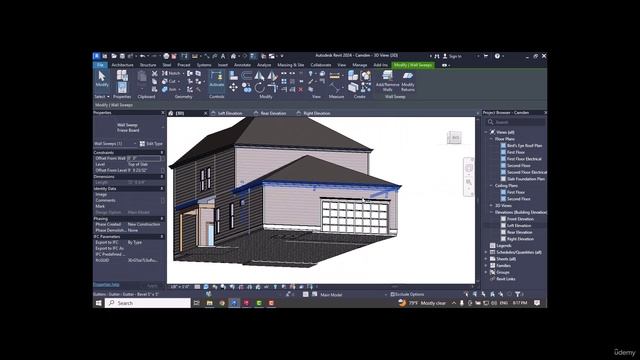Image resolution: width=640 pixels, height=360 pixels.
Task: Toggle the Exclude Options checkbox
Action: click(393, 294)
